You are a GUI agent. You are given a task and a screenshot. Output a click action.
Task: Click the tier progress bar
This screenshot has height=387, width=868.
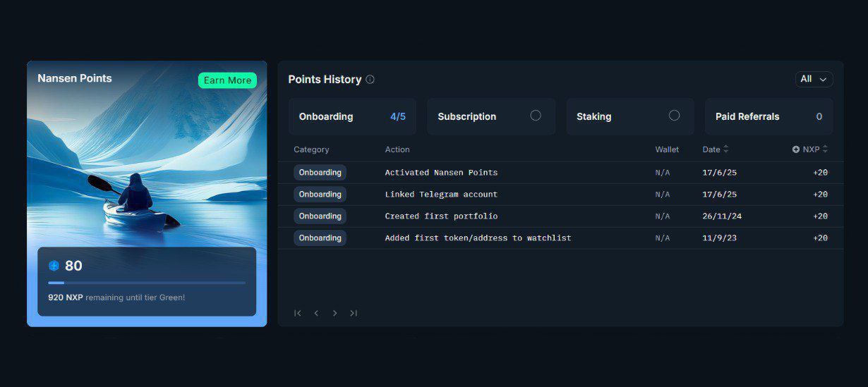pyautogui.click(x=147, y=283)
